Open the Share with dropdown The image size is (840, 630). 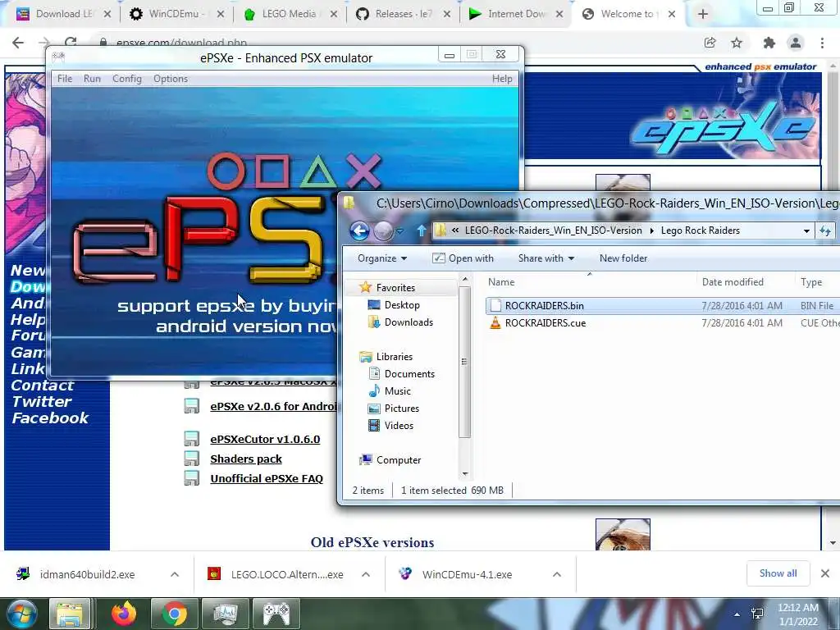tap(546, 258)
